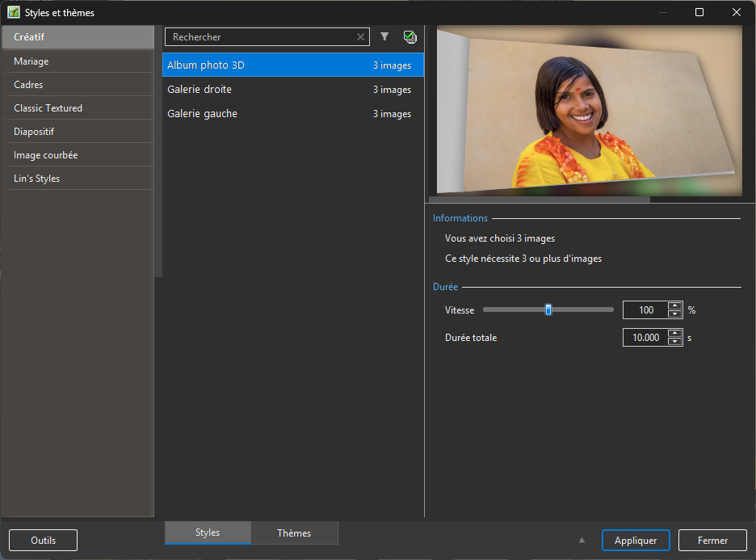This screenshot has width=756, height=560.
Task: Open the Outils menu button
Action: pos(44,540)
